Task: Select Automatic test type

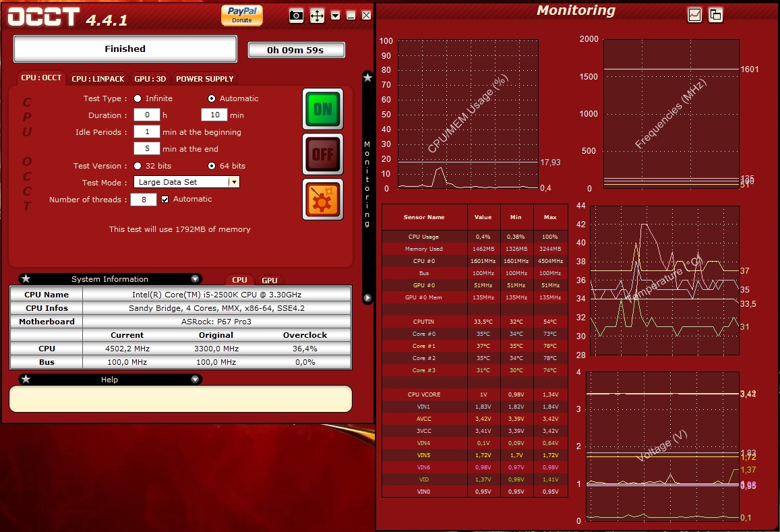Action: [x=212, y=98]
